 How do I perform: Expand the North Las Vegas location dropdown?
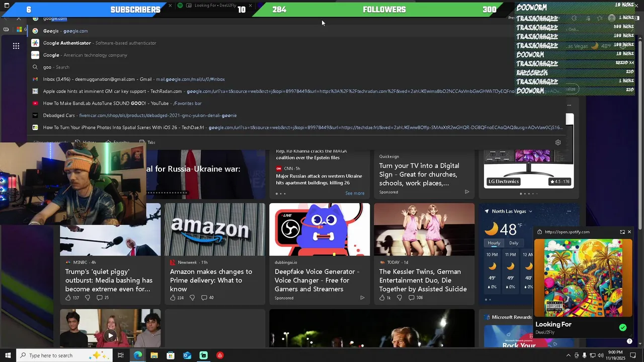(x=530, y=211)
